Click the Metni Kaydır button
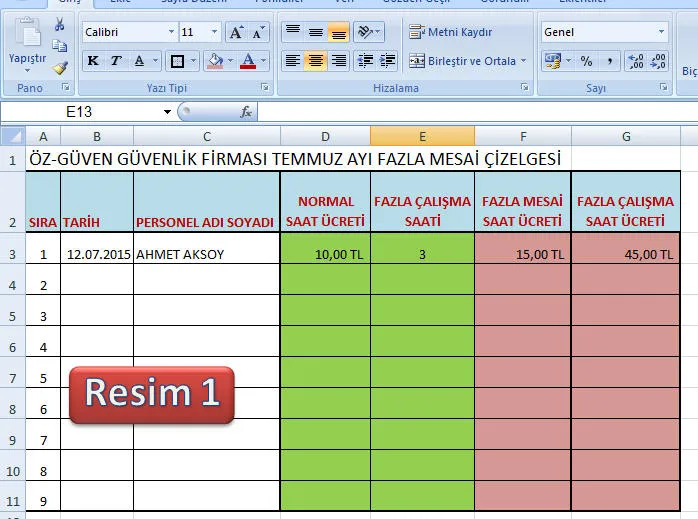Screen dimensions: 698x519 coord(452,33)
